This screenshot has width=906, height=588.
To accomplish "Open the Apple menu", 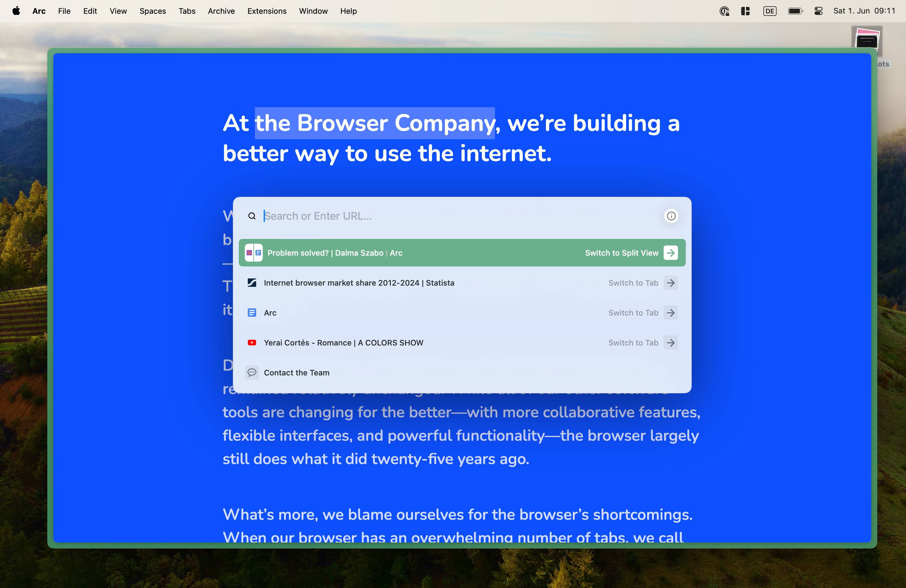I will (16, 11).
